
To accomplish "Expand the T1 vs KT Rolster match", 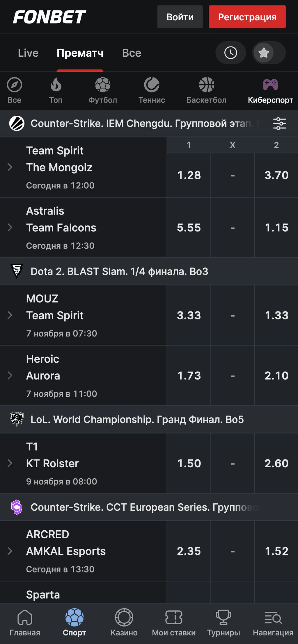I will point(10,463).
